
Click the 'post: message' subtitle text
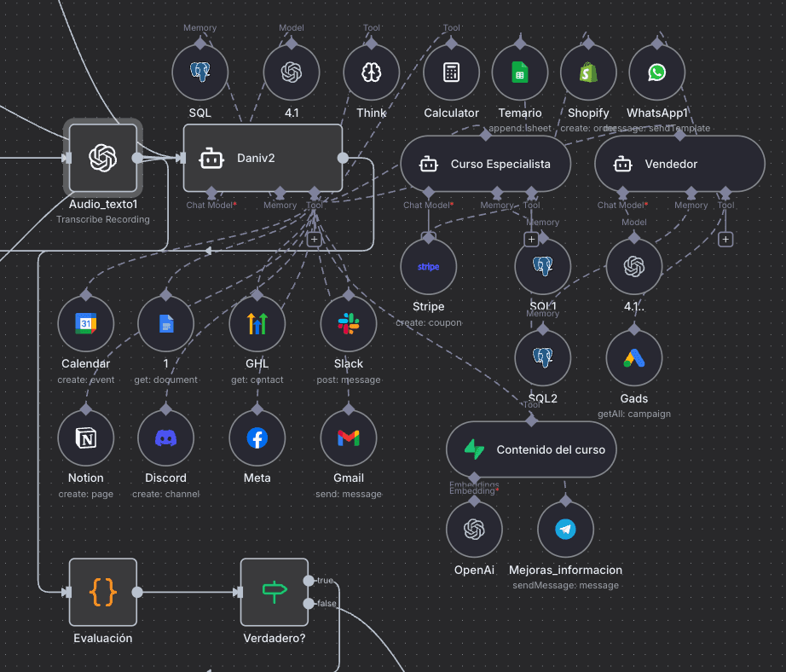point(349,379)
